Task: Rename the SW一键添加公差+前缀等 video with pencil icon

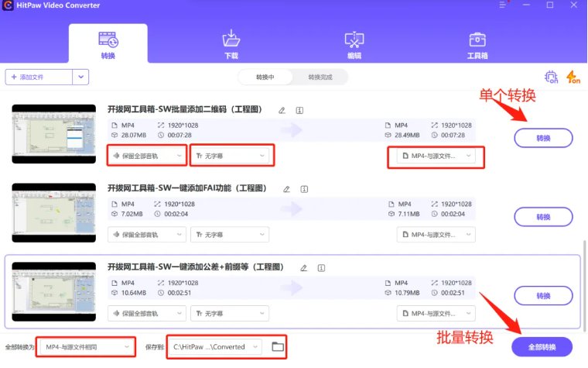Action: 304,268
